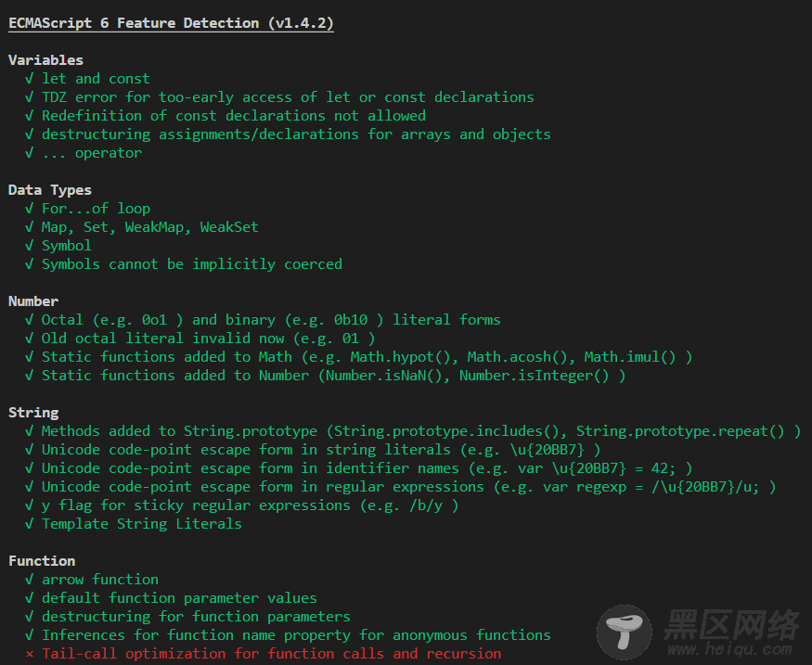The width and height of the screenshot is (812, 665).
Task: Select the String section heading
Action: coord(33,413)
